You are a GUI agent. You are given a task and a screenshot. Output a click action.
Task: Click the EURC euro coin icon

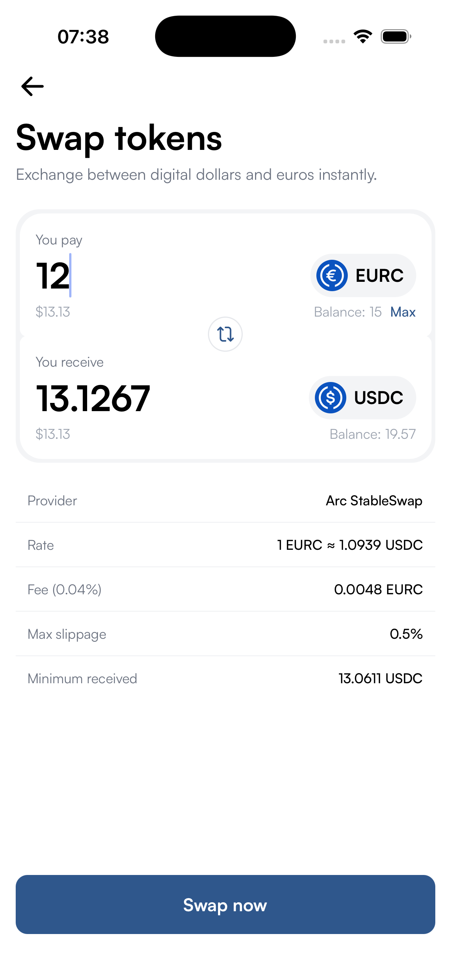coord(332,275)
